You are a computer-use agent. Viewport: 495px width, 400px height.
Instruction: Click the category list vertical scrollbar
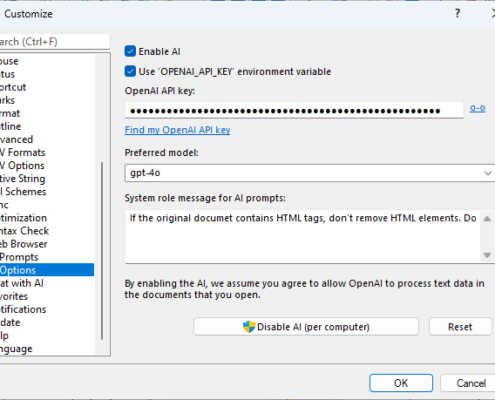click(102, 251)
